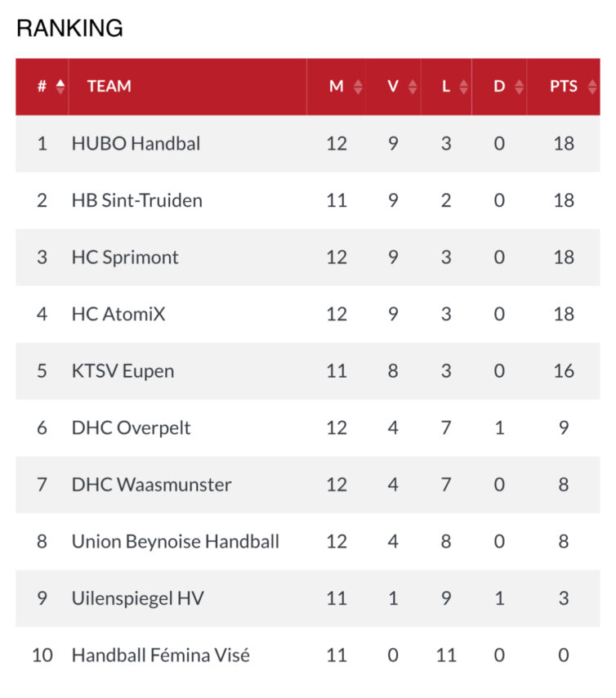This screenshot has width=616, height=698.
Task: Click the RANKING heading text
Action: tap(69, 29)
